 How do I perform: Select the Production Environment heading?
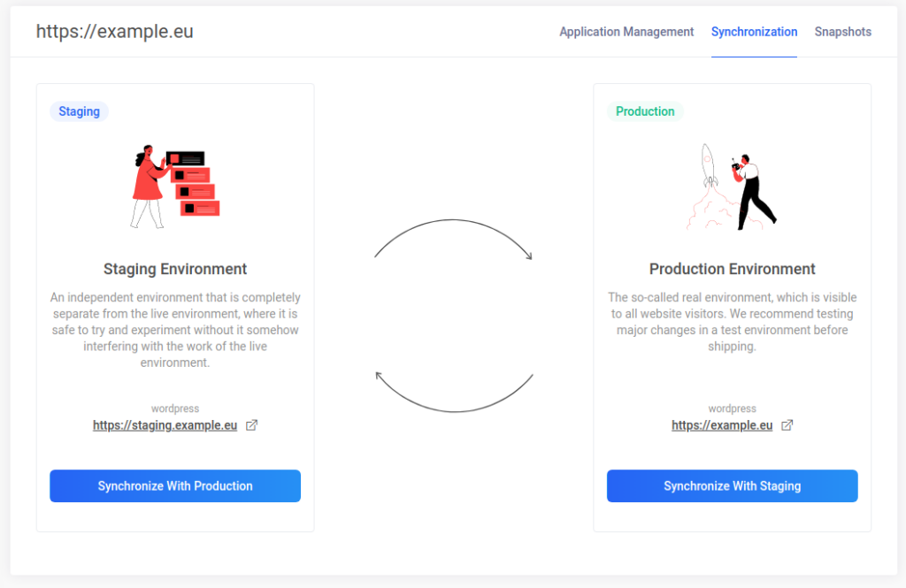(x=732, y=269)
